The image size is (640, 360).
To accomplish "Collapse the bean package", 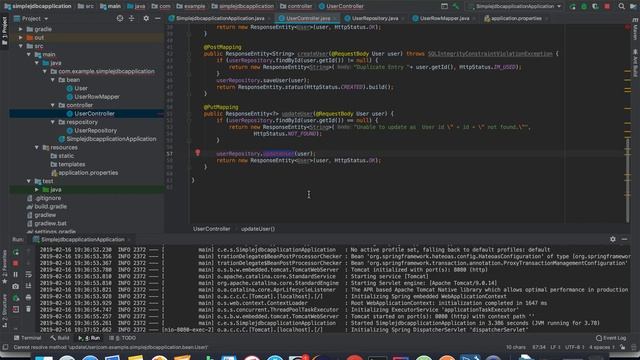I will click(53, 80).
